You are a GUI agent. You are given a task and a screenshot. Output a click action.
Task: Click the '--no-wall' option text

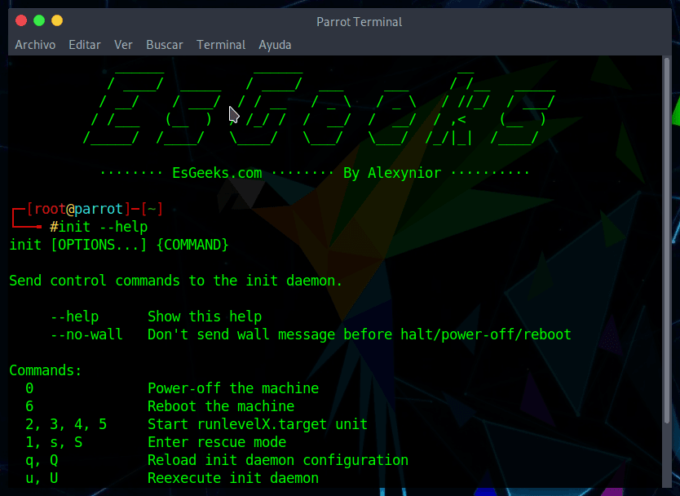click(86, 334)
